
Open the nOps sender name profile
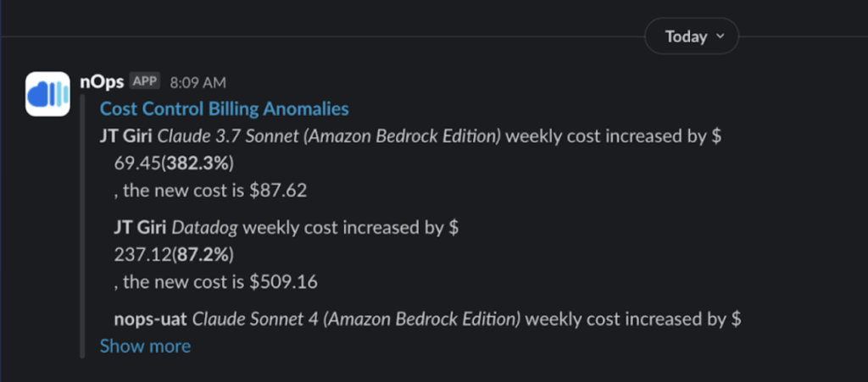(x=102, y=82)
